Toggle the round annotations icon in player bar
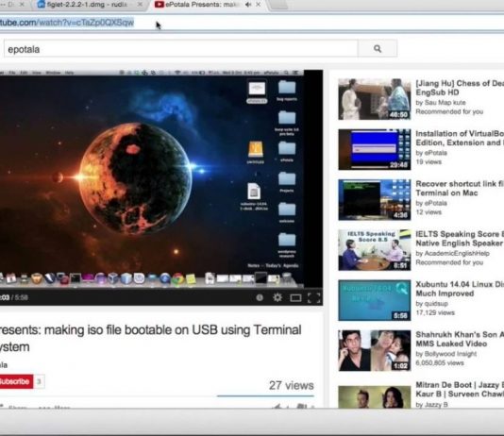Image resolution: width=504 pixels, height=436 pixels. pos(260,297)
